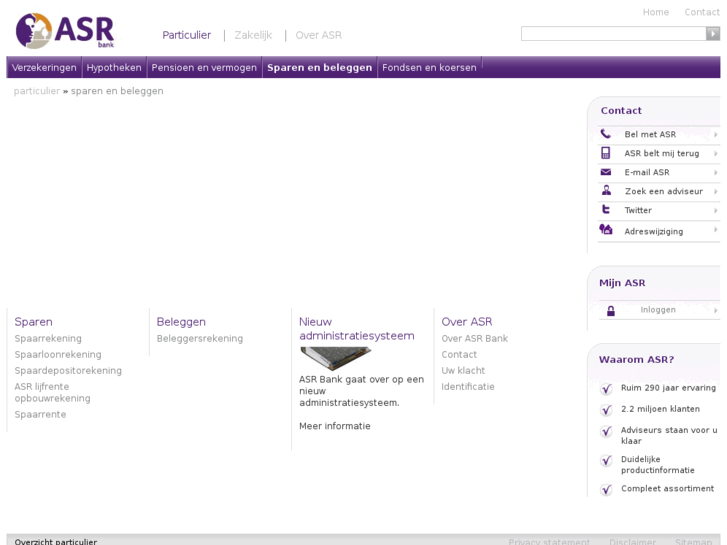Click the ASR bank logo
727x545 pixels.
65,31
